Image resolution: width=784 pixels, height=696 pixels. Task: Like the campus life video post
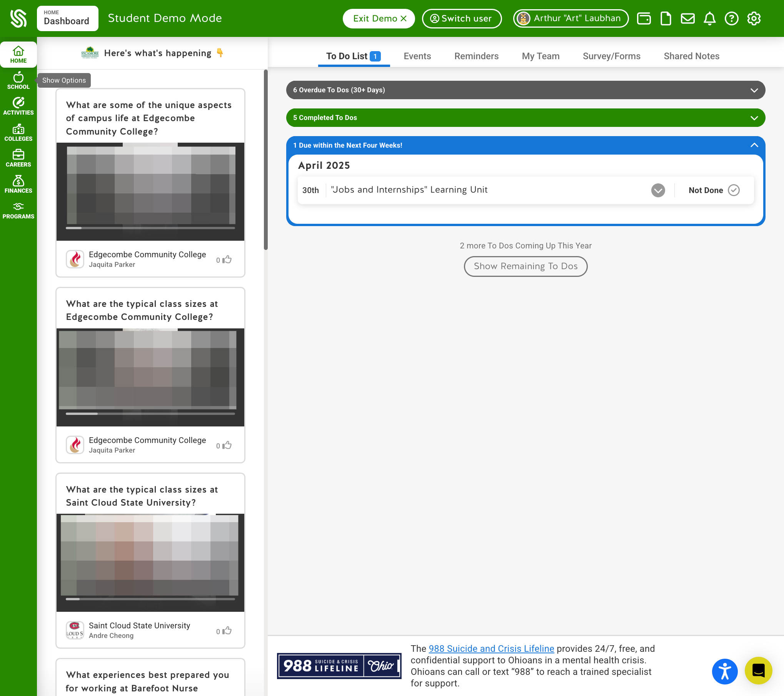point(227,260)
